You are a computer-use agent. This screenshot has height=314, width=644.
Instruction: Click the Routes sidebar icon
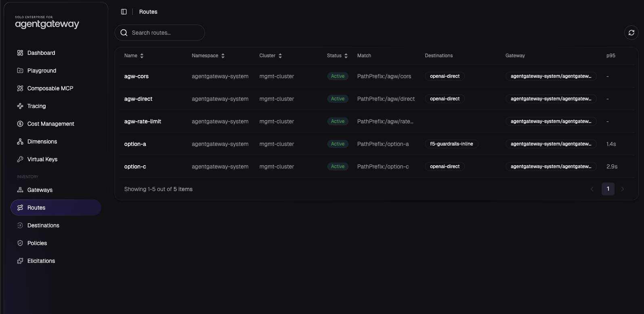pos(20,208)
